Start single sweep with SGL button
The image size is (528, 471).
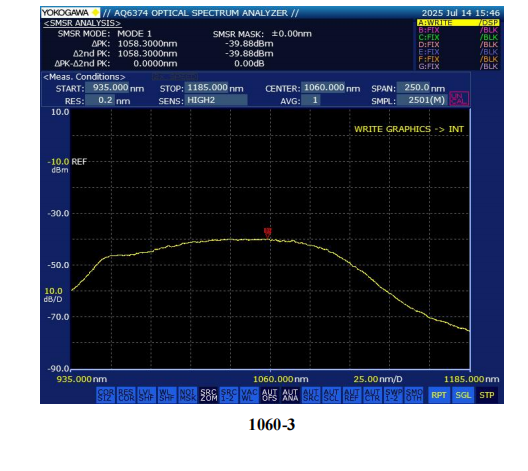click(x=463, y=395)
